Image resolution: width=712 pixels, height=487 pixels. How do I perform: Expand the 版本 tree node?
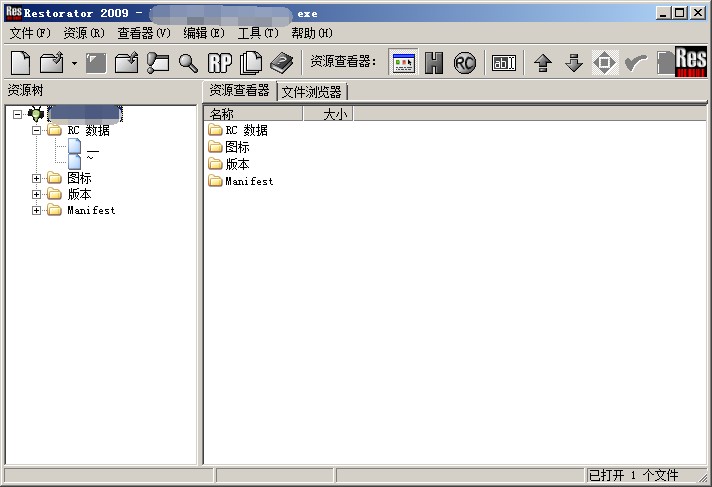pyautogui.click(x=36, y=194)
